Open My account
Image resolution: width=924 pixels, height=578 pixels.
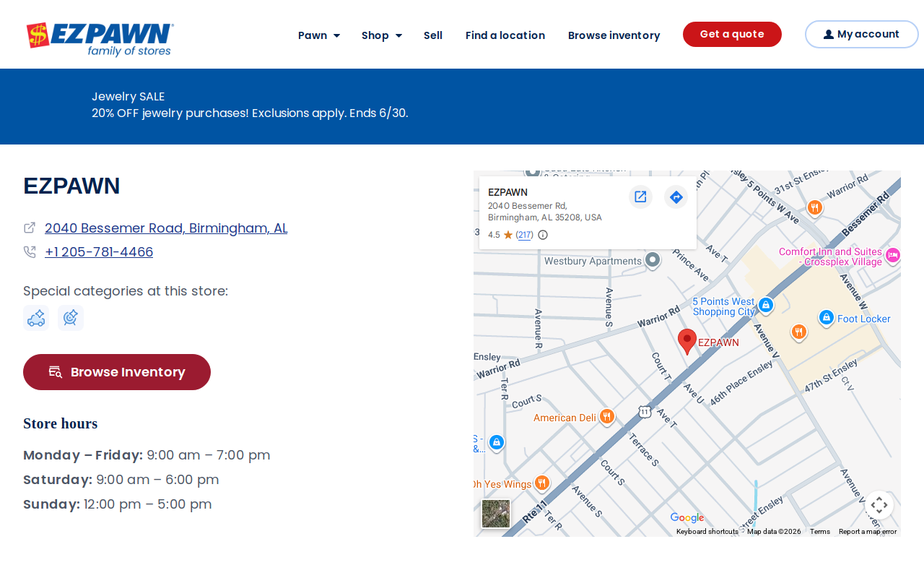pos(862,34)
